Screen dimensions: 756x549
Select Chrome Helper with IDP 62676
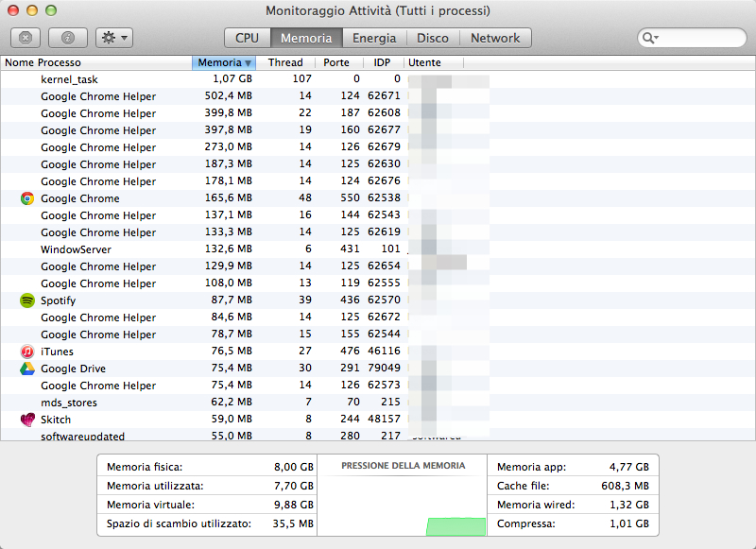(x=378, y=181)
